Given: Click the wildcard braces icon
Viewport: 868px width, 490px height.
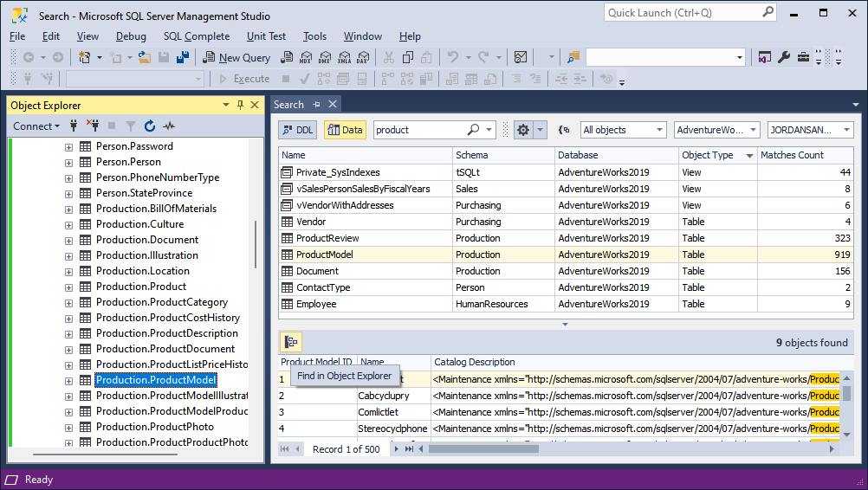Looking at the screenshot, I should tap(564, 130).
